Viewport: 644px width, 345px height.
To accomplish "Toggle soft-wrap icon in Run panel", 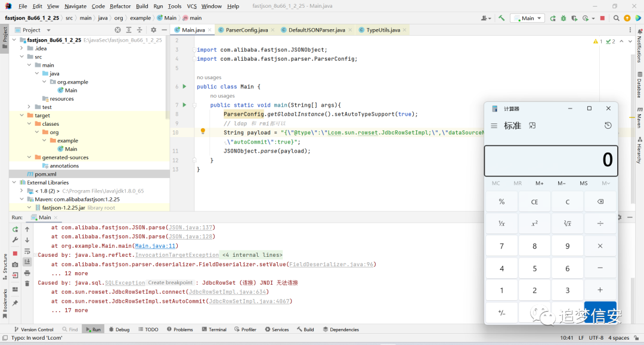I will [27, 251].
